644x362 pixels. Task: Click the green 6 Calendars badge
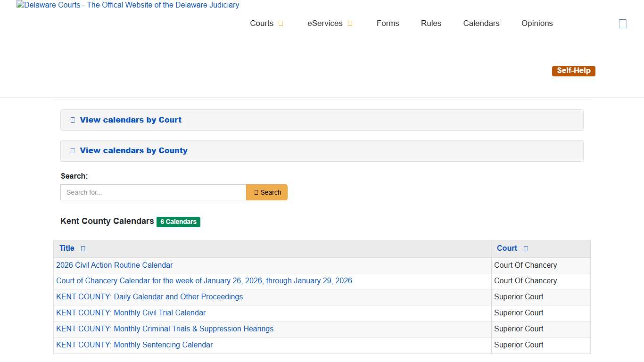[178, 222]
